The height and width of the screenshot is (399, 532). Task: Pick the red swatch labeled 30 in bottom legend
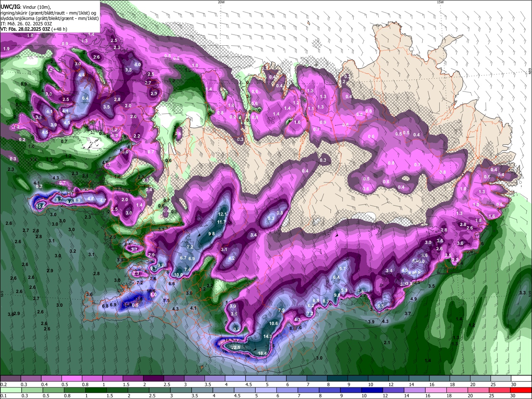pos(521,390)
